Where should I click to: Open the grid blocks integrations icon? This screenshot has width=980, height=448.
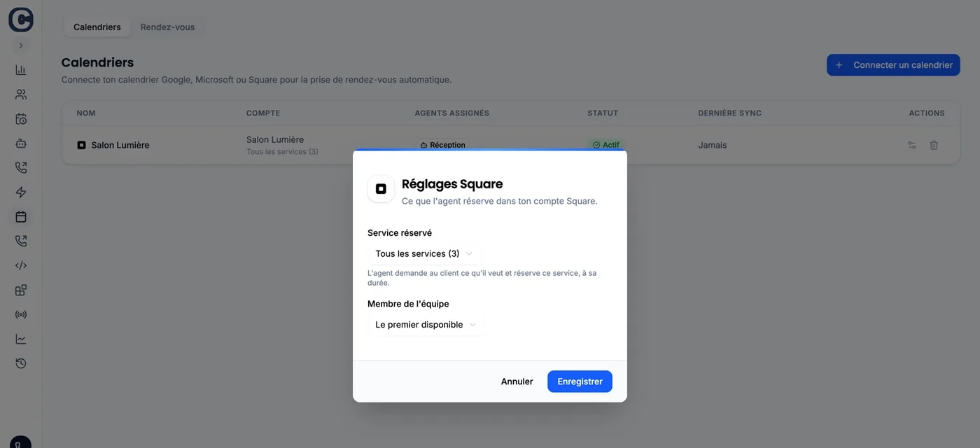coord(21,290)
